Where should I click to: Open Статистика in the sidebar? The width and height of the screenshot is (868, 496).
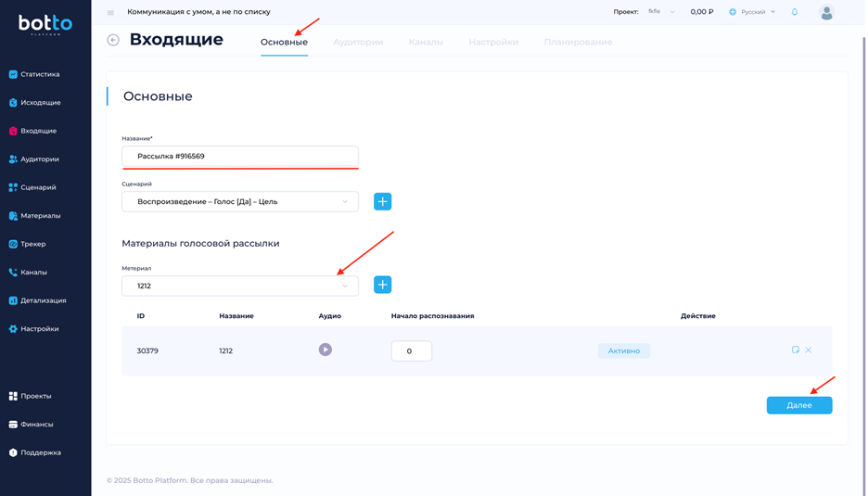coord(40,74)
